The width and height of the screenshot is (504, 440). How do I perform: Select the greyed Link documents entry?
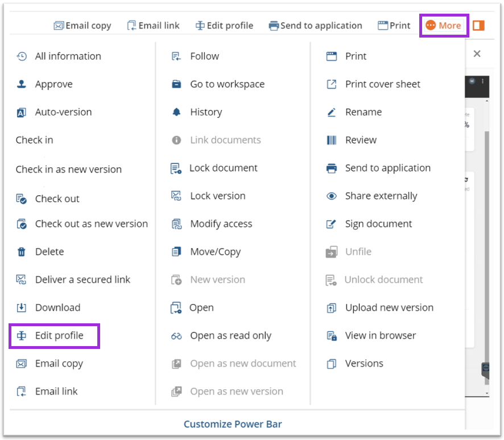[216, 140]
